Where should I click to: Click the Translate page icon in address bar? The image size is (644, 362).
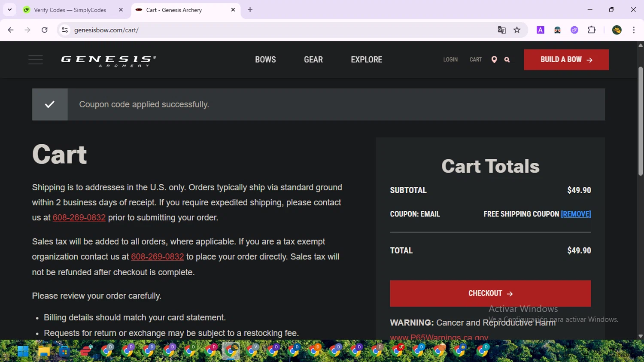(x=501, y=30)
